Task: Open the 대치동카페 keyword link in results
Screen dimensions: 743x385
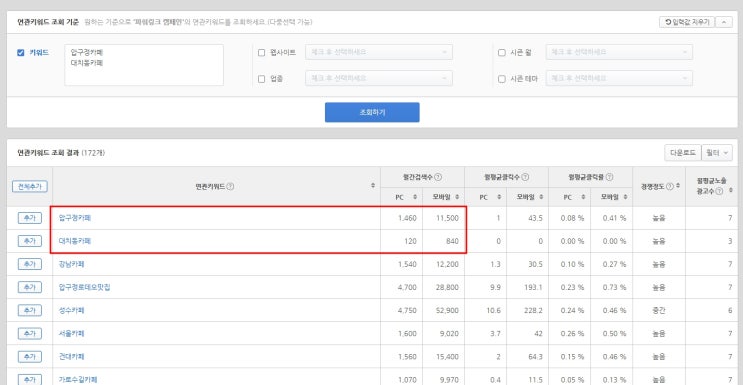Action: [x=75, y=241]
